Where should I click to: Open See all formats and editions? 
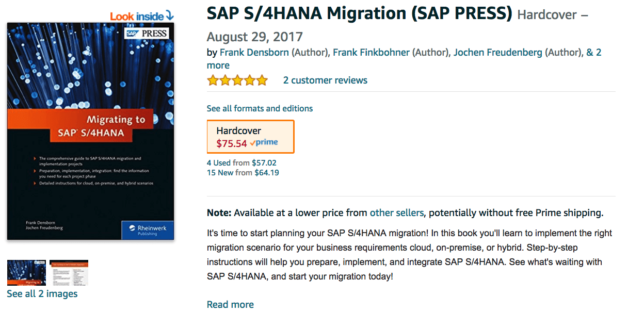point(260,108)
